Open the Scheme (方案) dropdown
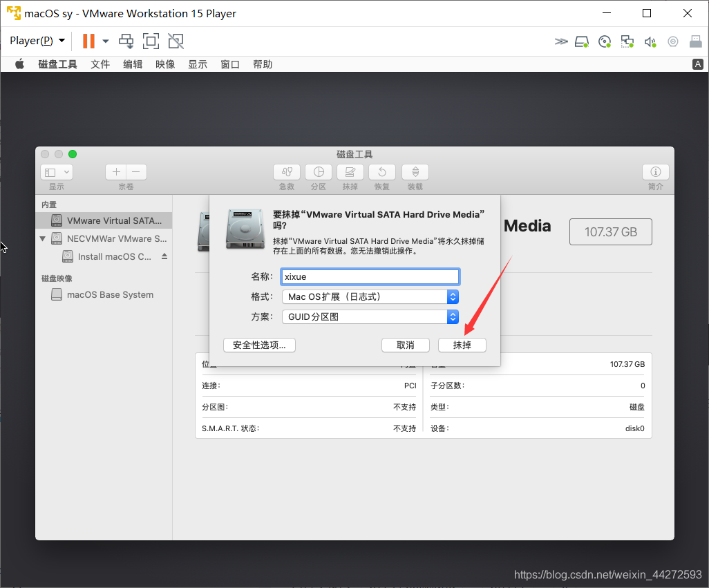Viewport: 709px width, 588px height. [370, 317]
